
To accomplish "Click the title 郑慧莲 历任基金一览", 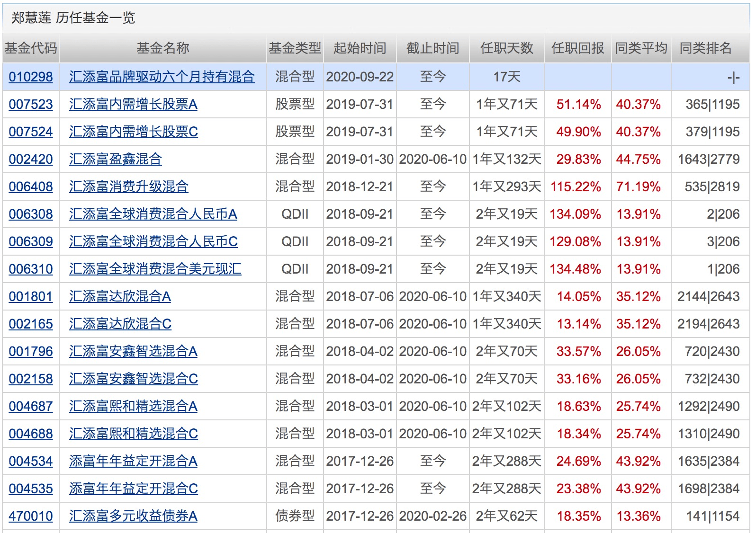I will [73, 18].
